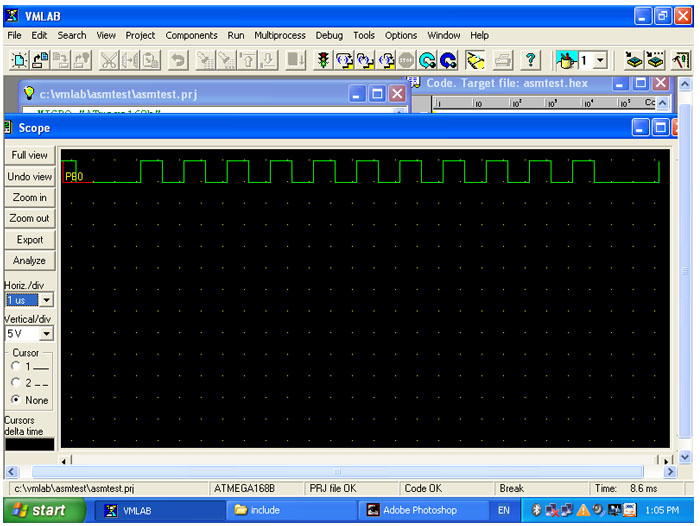
Task: Select the None cursor option
Action: (x=14, y=400)
